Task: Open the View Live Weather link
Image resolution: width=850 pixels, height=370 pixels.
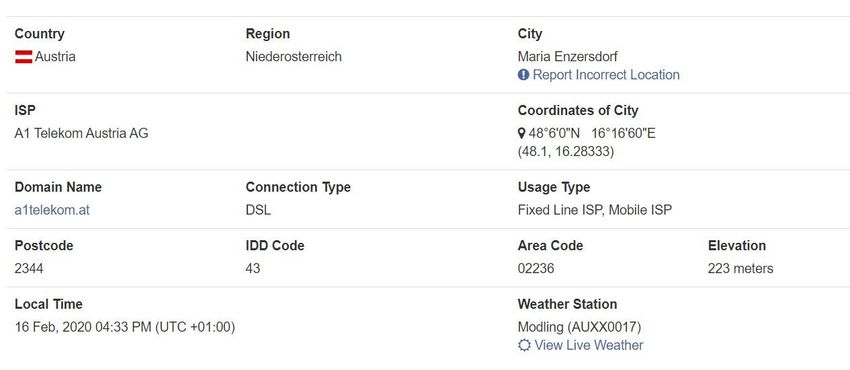Action: 589,346
